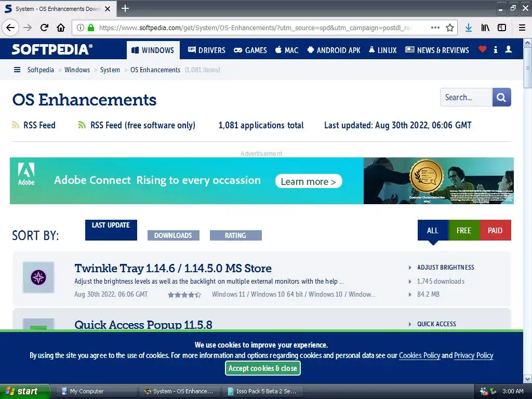Viewport: 532px width, 399px height.
Task: Open the Mac section
Action: point(287,50)
